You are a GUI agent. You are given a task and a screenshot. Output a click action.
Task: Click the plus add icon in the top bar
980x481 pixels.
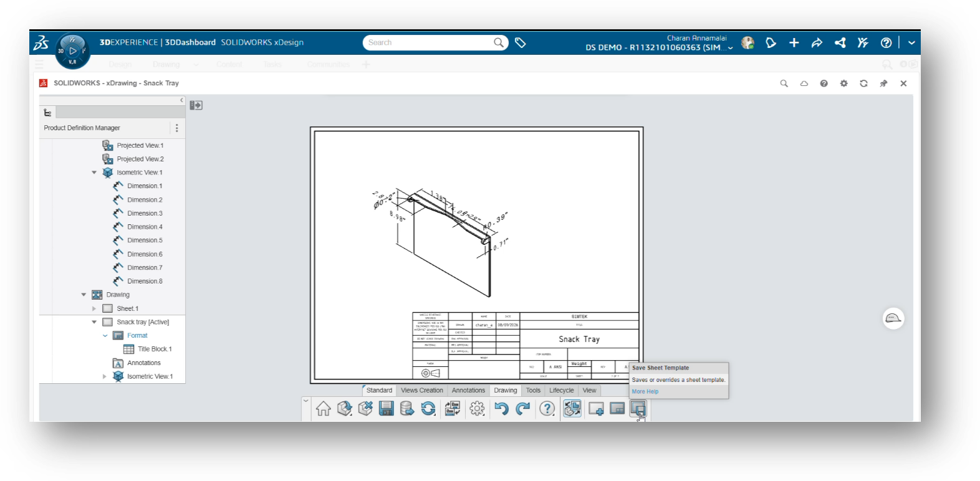pos(794,42)
